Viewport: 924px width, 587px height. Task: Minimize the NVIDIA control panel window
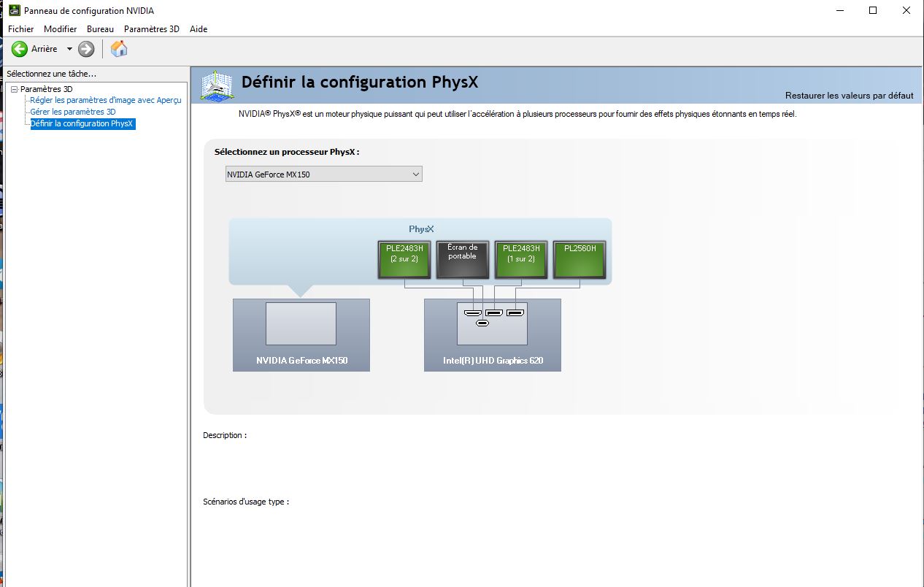839,10
